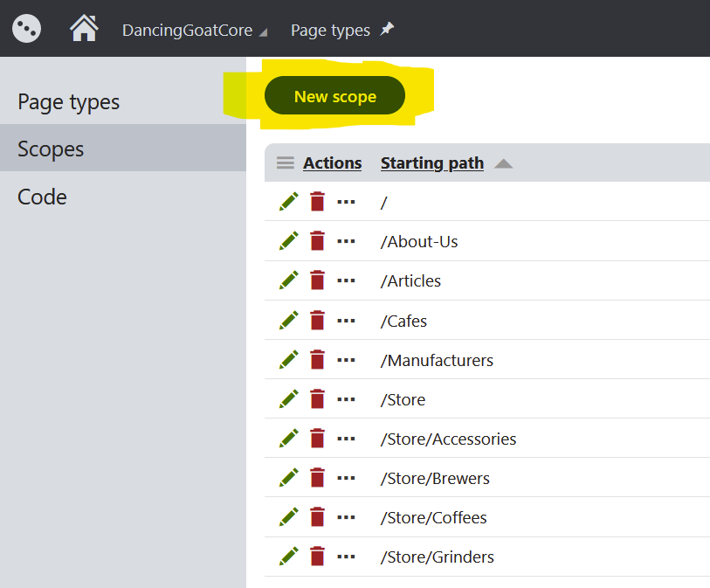Viewport: 710px width, 588px height.
Task: Delete the /Articles scope
Action: pyautogui.click(x=317, y=280)
